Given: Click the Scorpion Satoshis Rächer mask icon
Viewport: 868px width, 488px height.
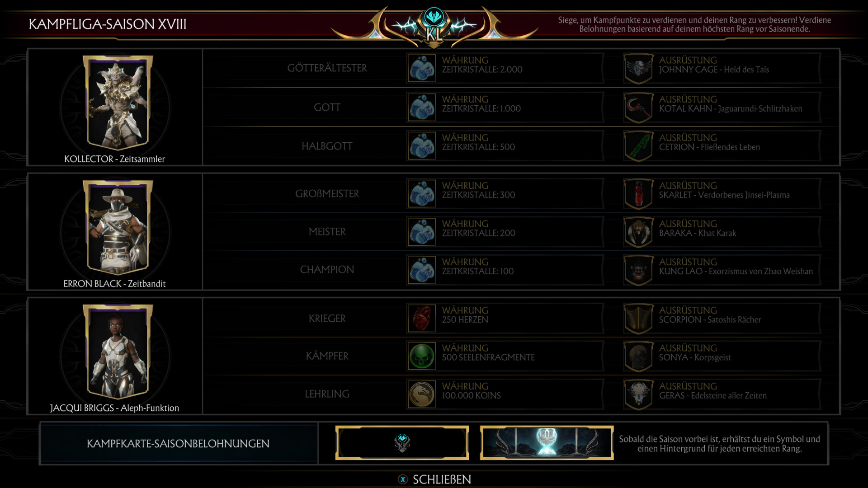Looking at the screenshot, I should 638,319.
